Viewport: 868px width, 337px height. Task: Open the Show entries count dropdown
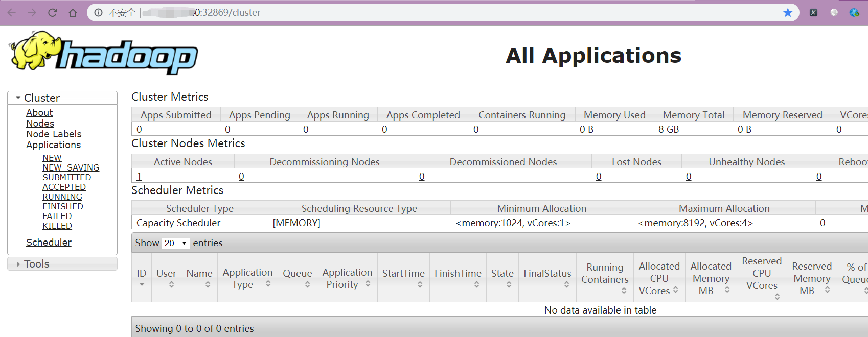click(x=176, y=243)
